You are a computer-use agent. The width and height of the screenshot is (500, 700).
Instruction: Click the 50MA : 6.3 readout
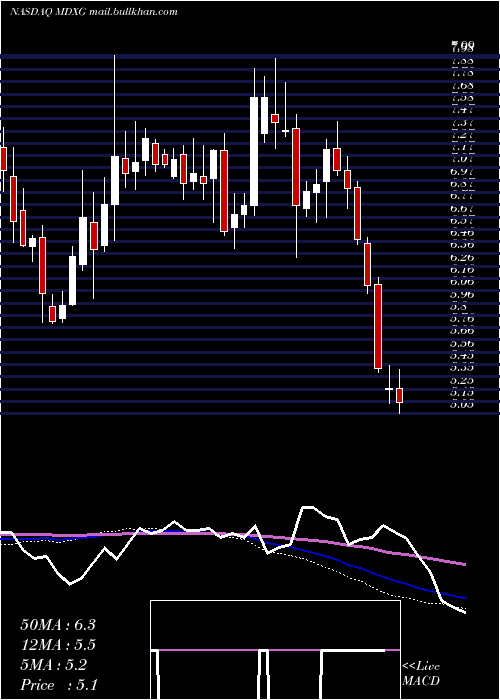tap(58, 625)
